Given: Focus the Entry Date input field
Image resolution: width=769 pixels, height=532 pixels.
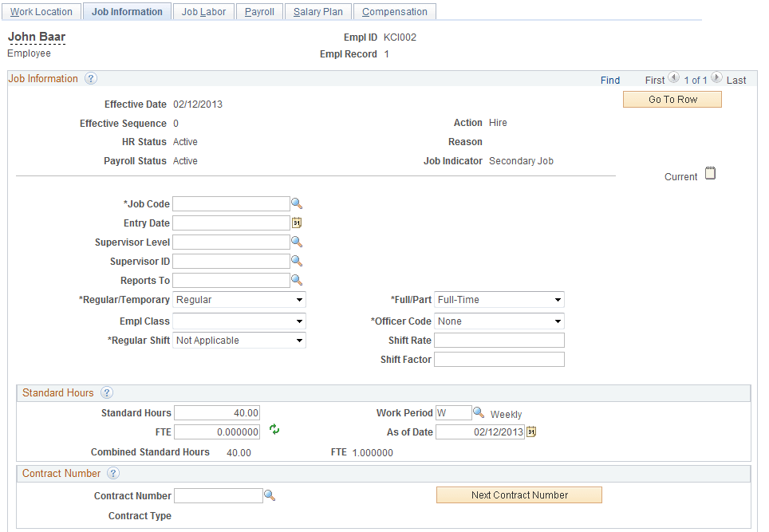Looking at the screenshot, I should click(231, 223).
